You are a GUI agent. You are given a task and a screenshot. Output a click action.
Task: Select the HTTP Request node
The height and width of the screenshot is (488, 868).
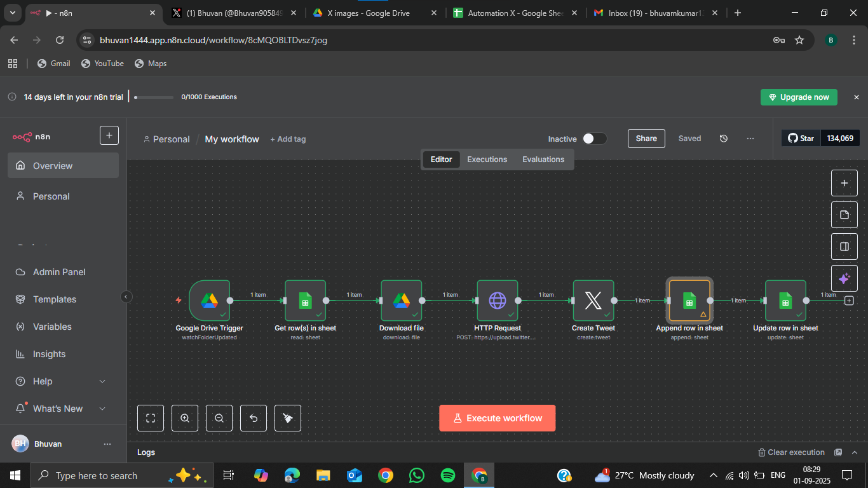(497, 299)
